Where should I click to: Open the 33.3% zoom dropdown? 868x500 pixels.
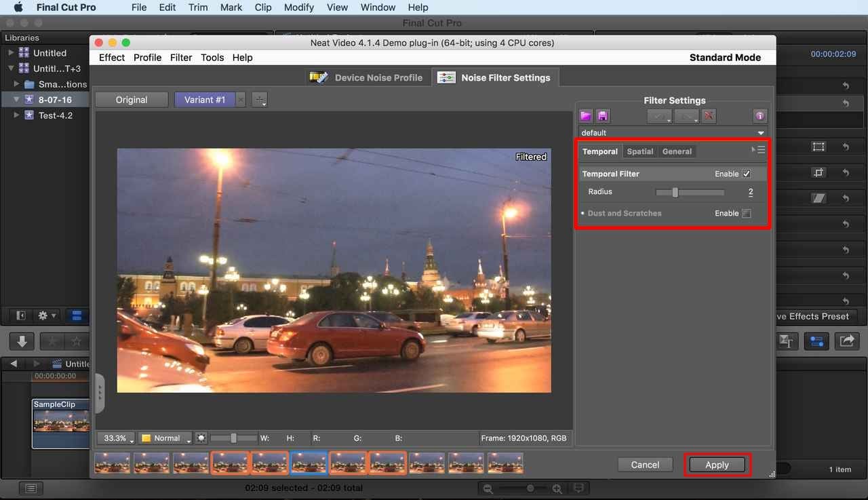(116, 438)
